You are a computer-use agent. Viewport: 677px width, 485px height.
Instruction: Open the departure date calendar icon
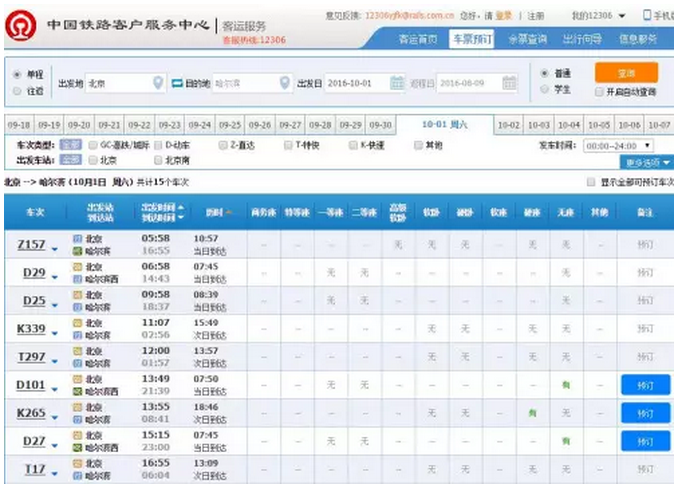coord(397,83)
